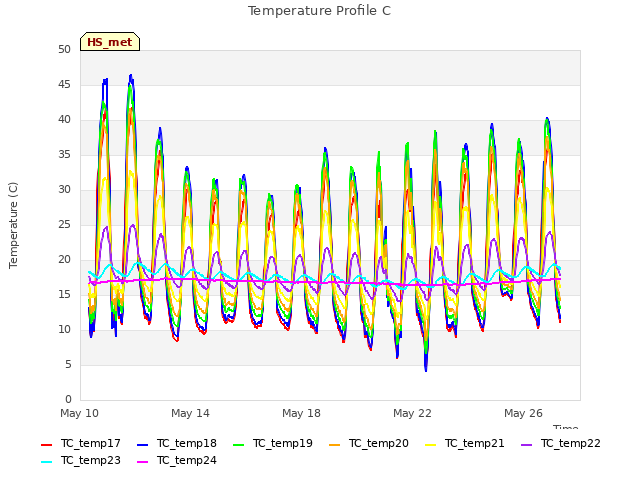Click the 20 y-axis tick label
This screenshot has width=640, height=480.
click(64, 260)
